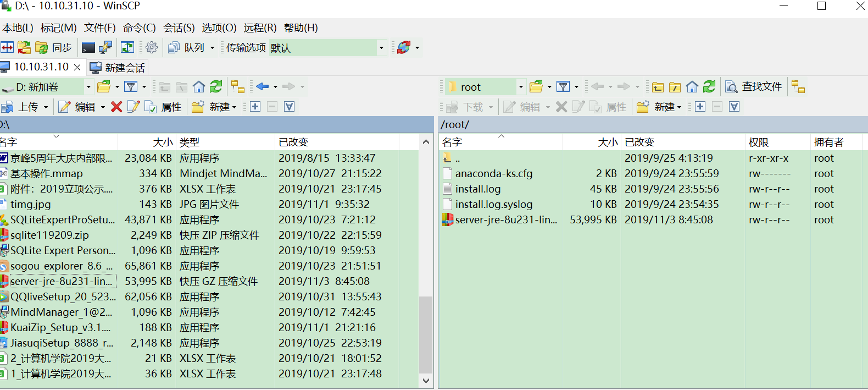868x390 pixels.
Task: Click the keep remote directory up to date icon
Action: (127, 48)
